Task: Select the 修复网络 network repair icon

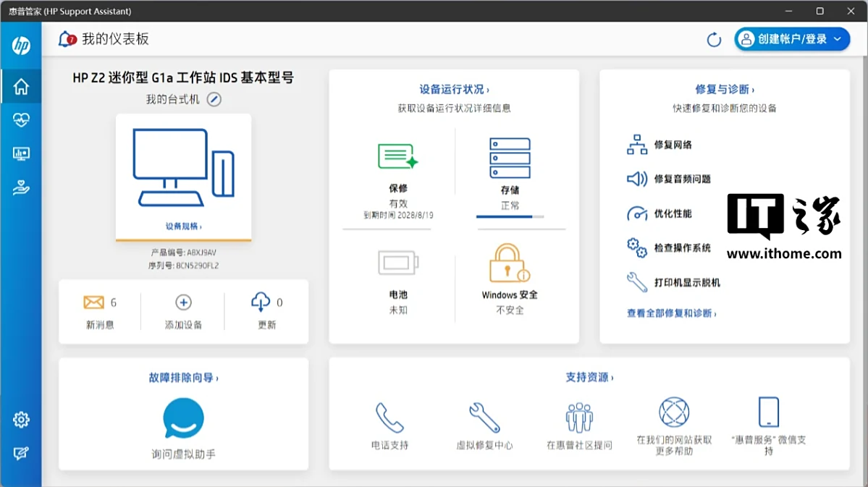Action: tap(637, 144)
